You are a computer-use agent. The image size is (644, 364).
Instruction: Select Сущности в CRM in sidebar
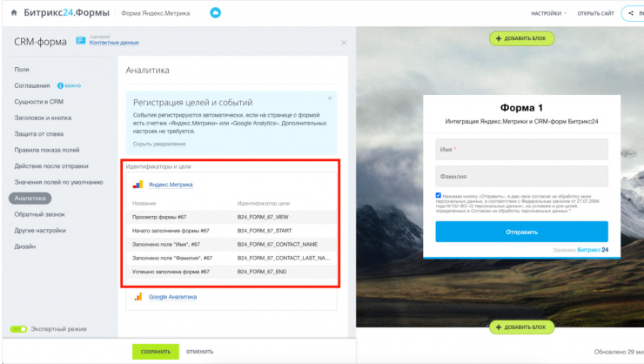(39, 102)
